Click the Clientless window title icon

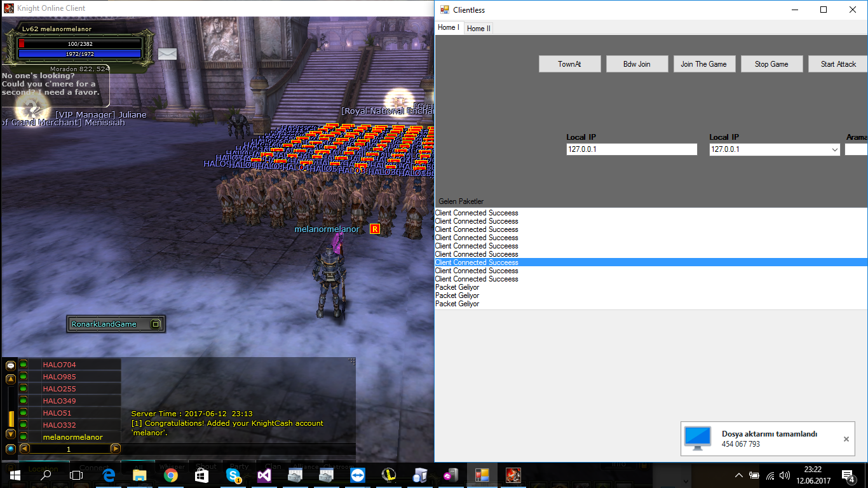pyautogui.click(x=445, y=10)
